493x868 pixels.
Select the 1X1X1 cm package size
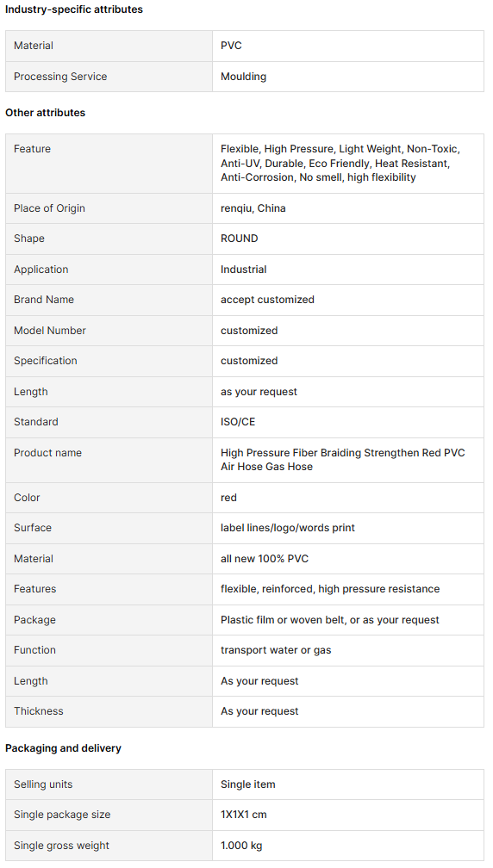(x=244, y=815)
